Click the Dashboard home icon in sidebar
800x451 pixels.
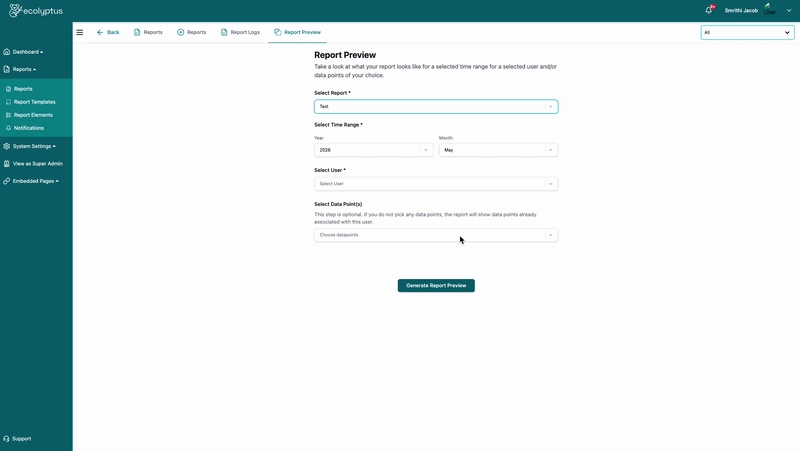[x=7, y=52]
